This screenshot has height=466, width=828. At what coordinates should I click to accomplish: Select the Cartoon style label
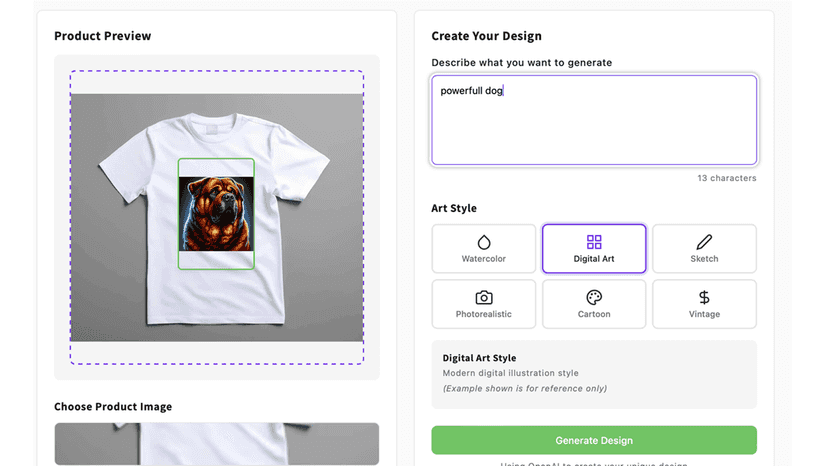(594, 314)
